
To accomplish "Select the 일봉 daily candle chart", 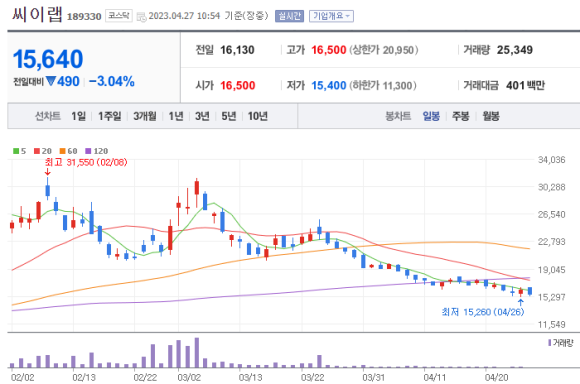I will click(431, 116).
